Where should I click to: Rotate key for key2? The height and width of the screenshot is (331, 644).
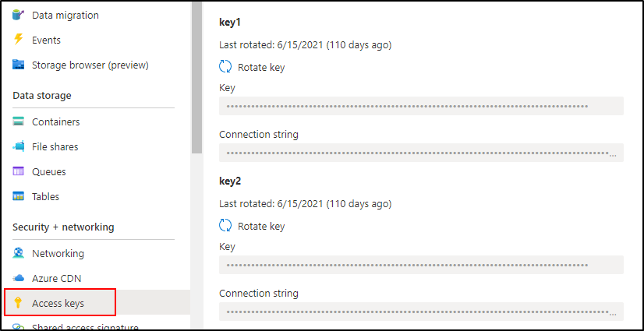pyautogui.click(x=253, y=226)
